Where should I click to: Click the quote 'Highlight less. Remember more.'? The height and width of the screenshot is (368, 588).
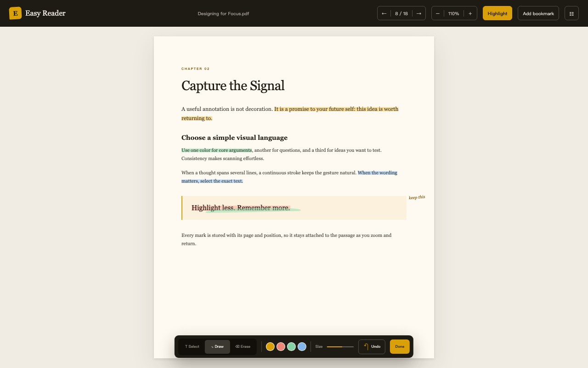241,208
